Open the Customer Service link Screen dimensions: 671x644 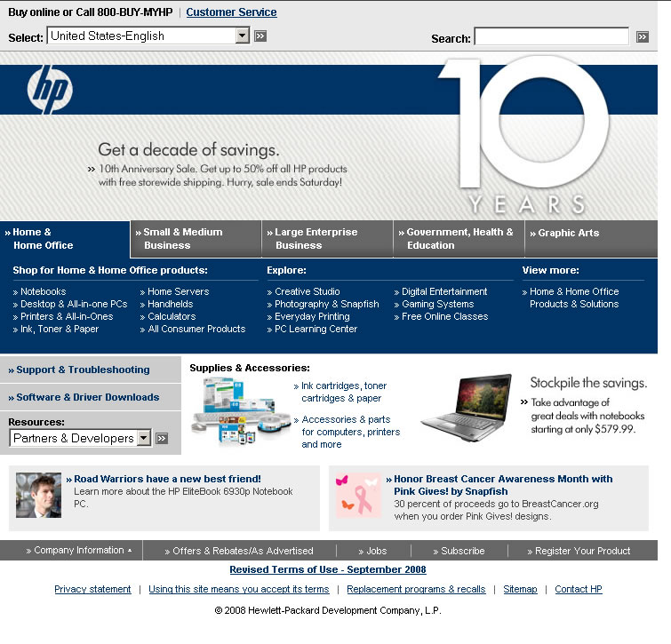[231, 12]
